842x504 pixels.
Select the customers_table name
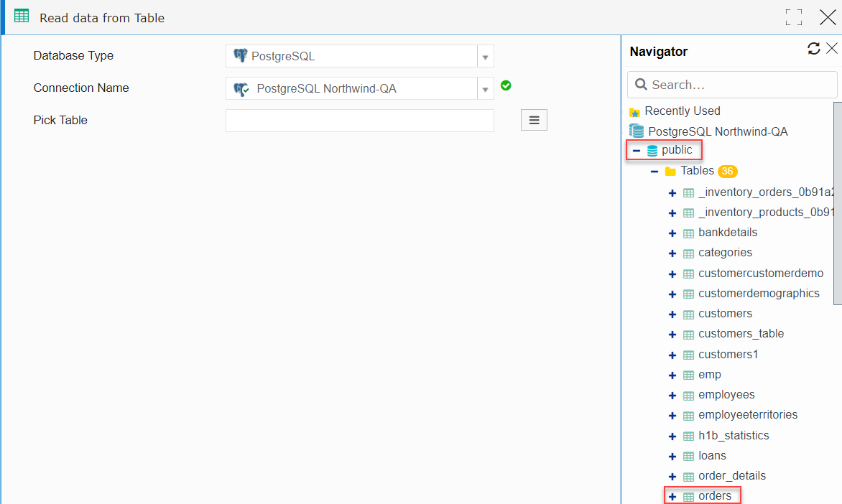click(741, 334)
